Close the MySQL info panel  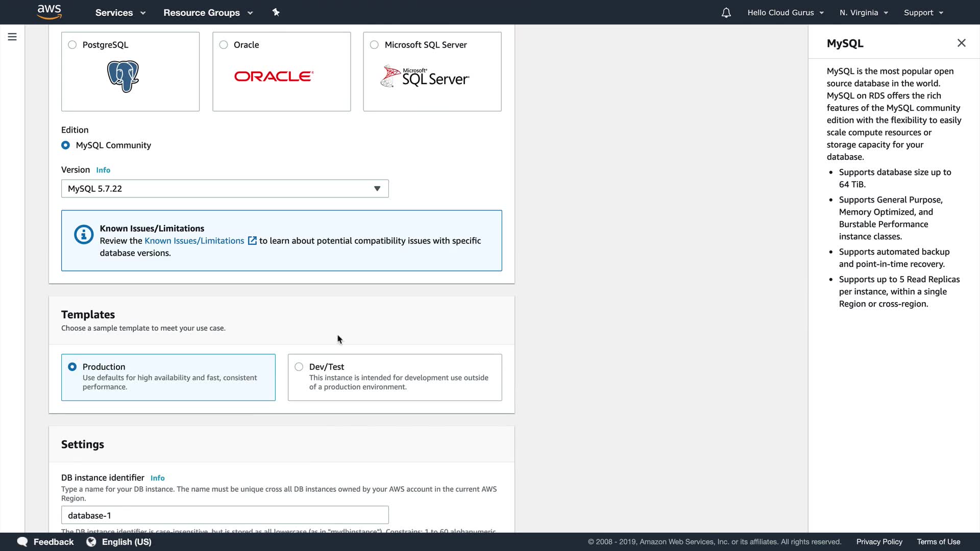tap(961, 43)
